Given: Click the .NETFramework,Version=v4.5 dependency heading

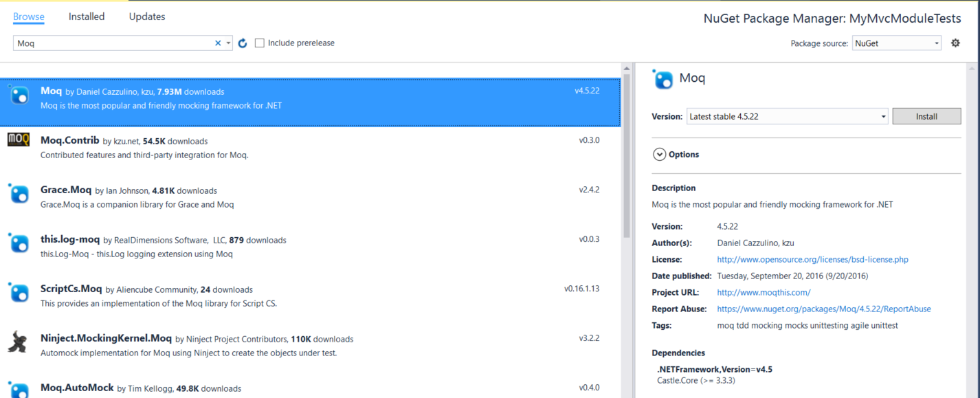Looking at the screenshot, I should tap(715, 369).
